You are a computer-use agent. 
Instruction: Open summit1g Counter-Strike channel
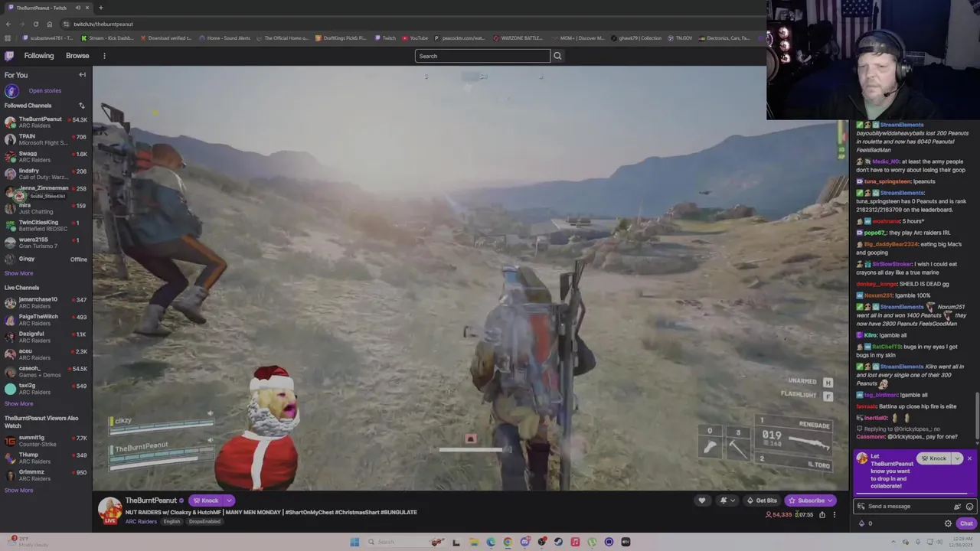(46, 441)
